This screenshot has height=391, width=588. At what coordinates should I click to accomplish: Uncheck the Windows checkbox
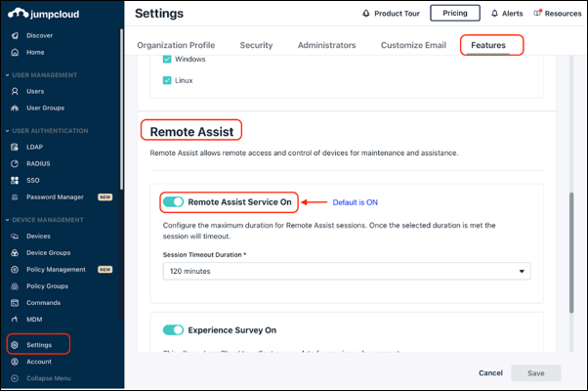click(x=167, y=59)
